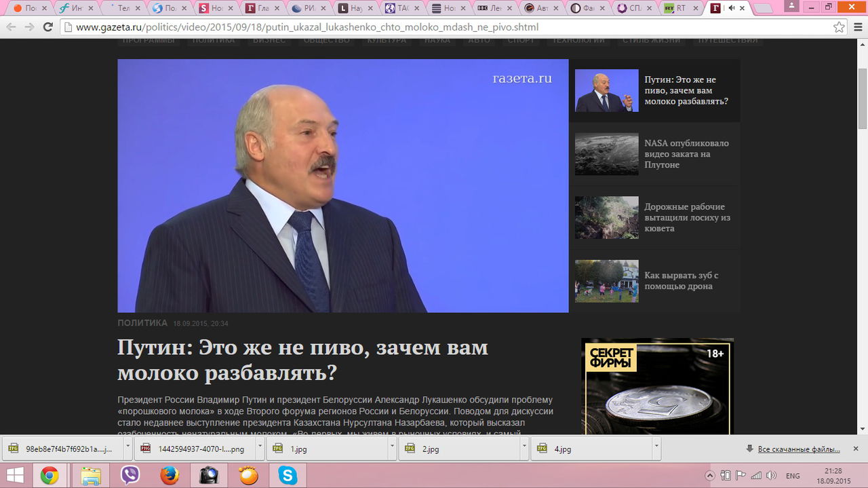Expand options arrow for 1.jpg download

[393, 449]
